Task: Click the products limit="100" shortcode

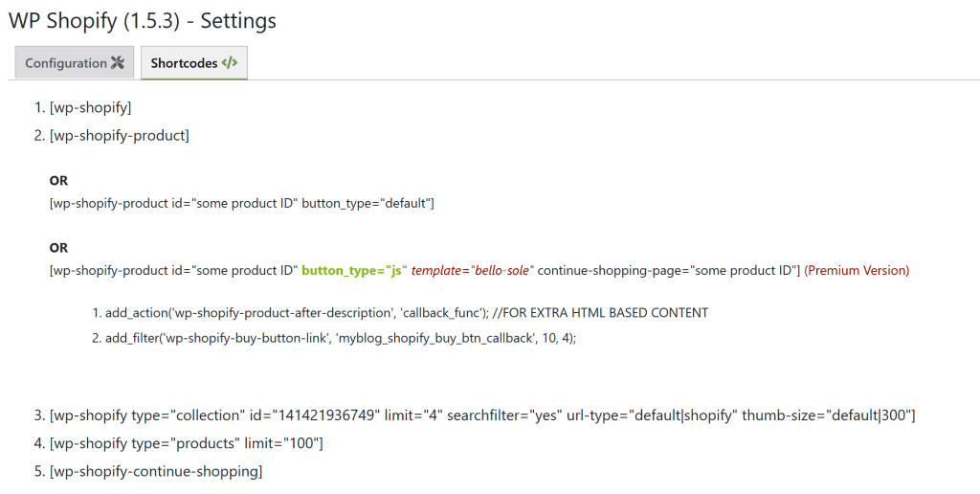Action: (187, 443)
